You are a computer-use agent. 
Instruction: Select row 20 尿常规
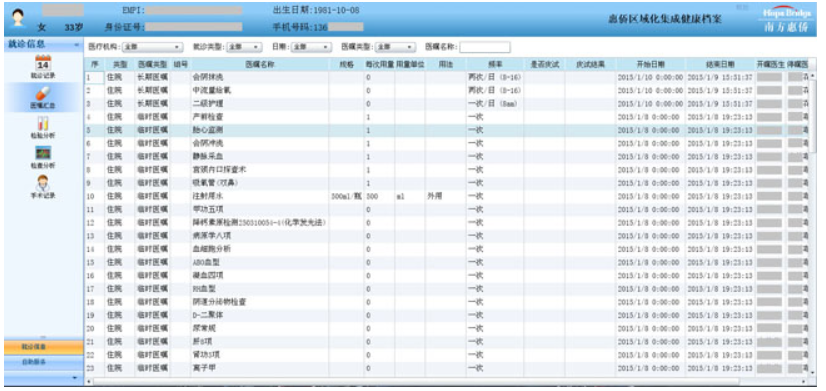[x=447, y=328]
